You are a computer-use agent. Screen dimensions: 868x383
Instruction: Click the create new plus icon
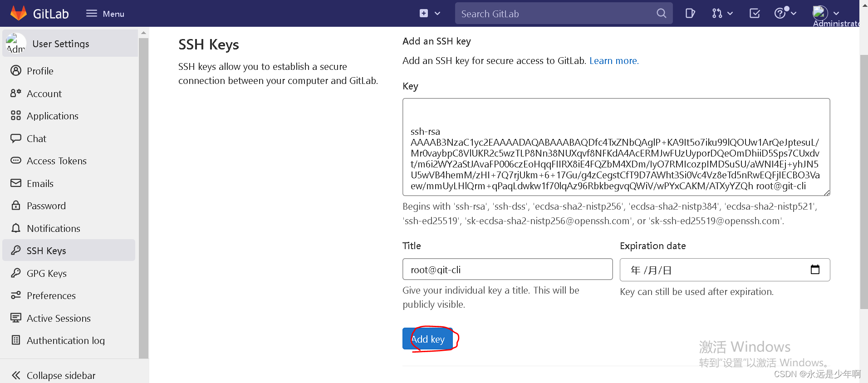(423, 13)
